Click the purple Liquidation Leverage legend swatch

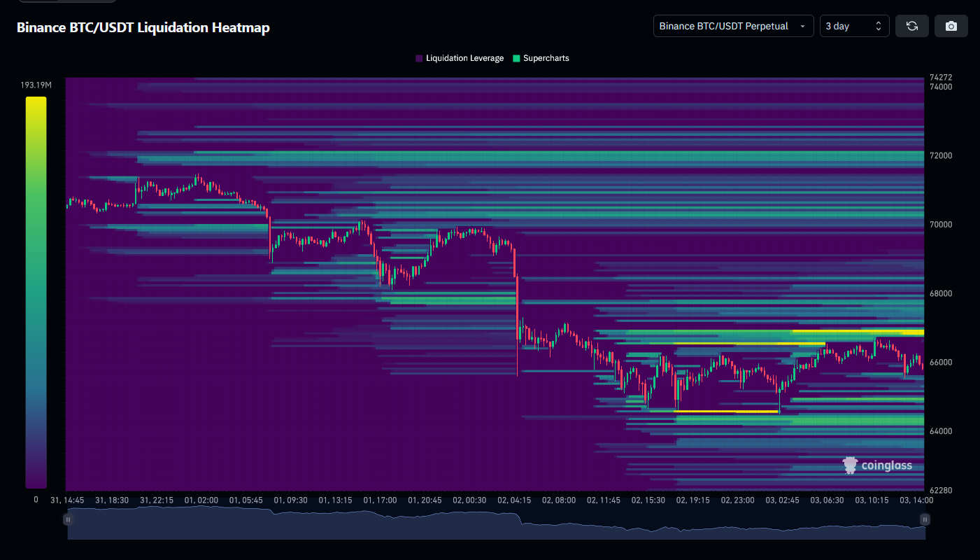pos(419,58)
